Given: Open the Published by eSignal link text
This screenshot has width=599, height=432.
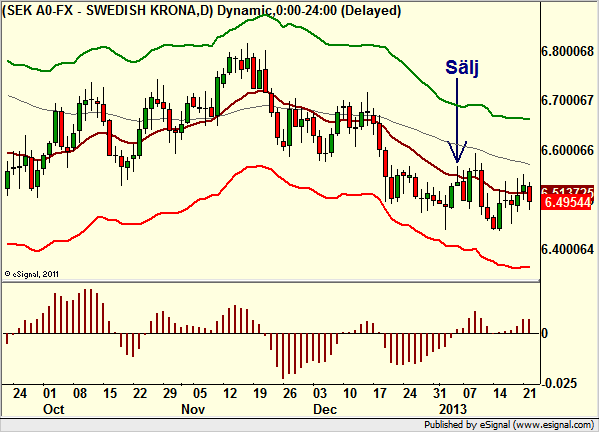Looking at the screenshot, I should (x=509, y=425).
